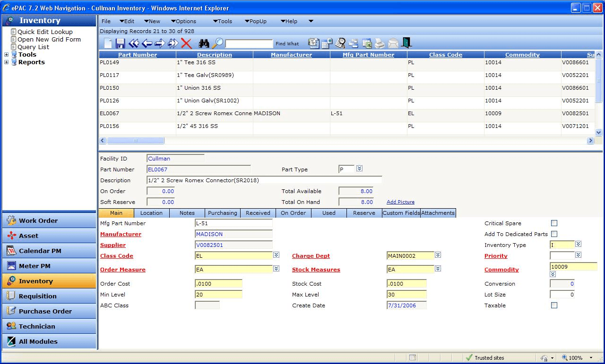605x364 pixels.
Task: Open the Commodity dropdown arrow
Action: 553,274
